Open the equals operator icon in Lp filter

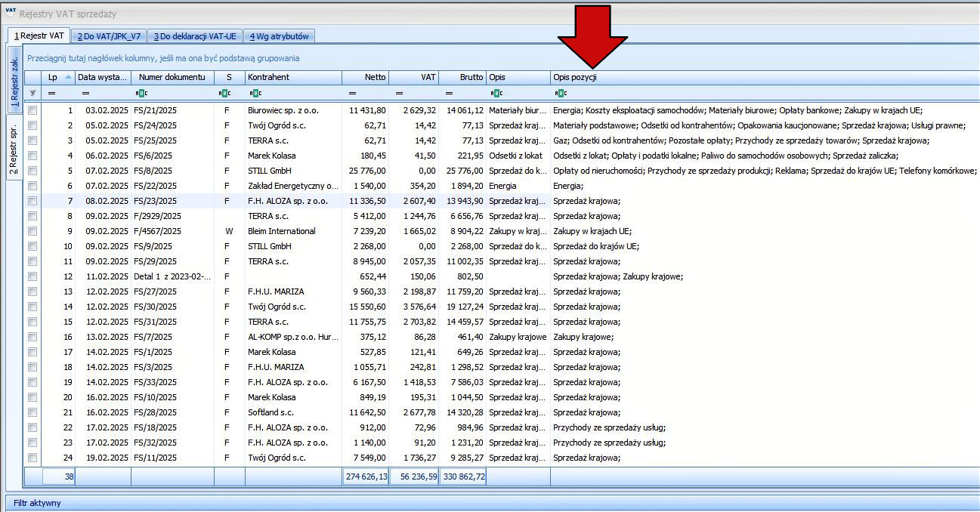(52, 94)
